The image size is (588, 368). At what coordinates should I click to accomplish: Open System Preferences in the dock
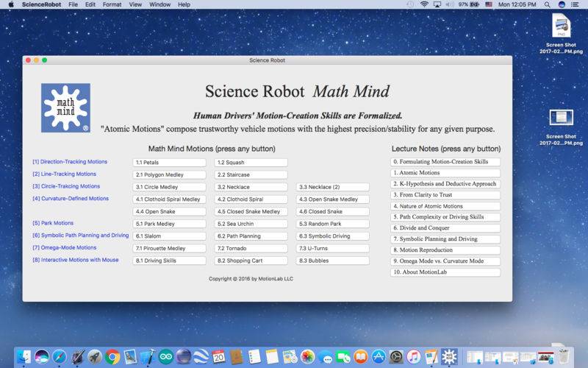(x=396, y=357)
